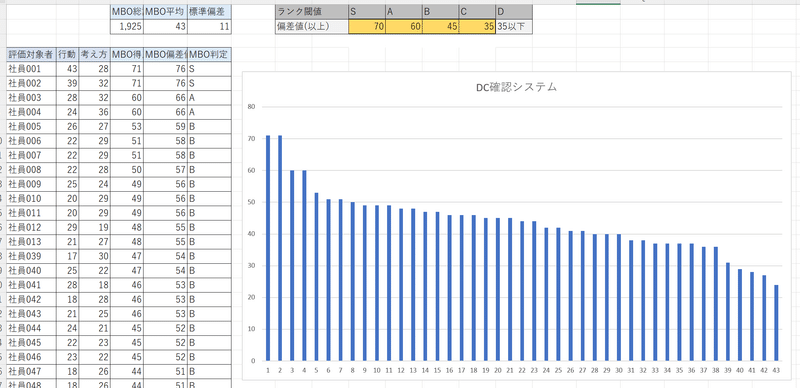The image size is (800, 388).
Task: Click the yellow S threshold cell 70
Action: (x=367, y=27)
